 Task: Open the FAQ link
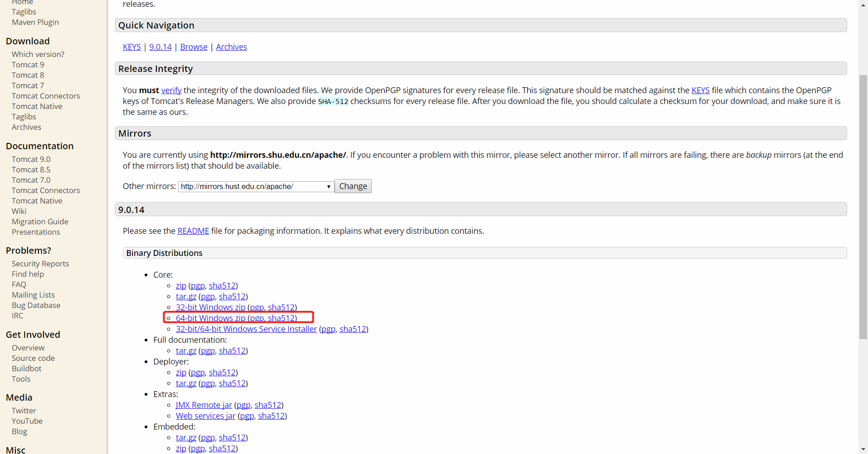[19, 284]
